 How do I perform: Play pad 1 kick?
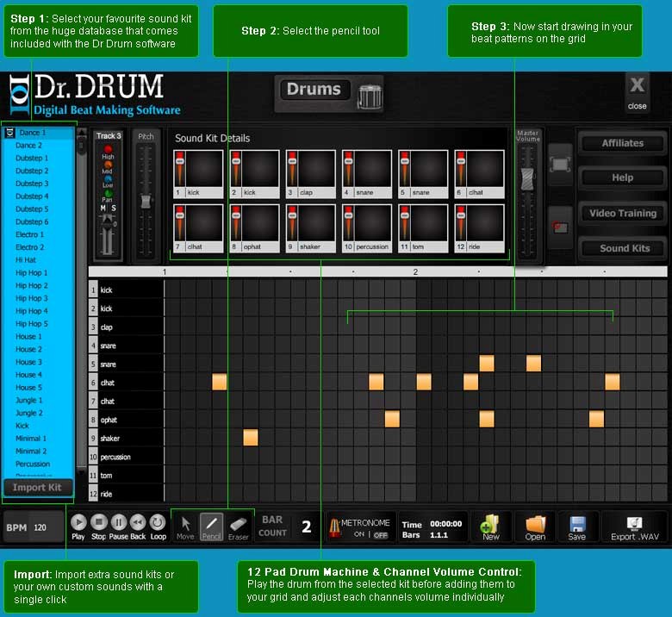tap(204, 169)
